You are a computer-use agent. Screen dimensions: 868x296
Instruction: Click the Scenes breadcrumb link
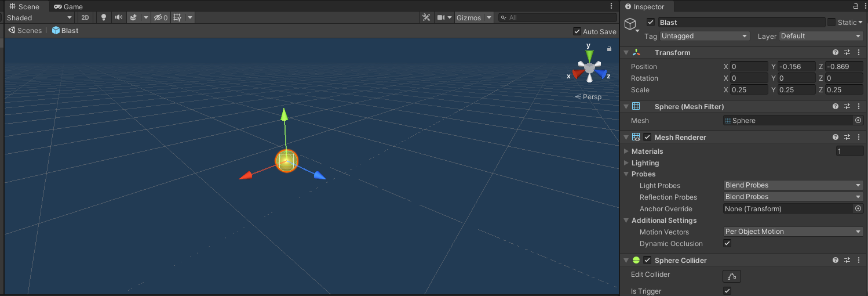[x=25, y=31]
